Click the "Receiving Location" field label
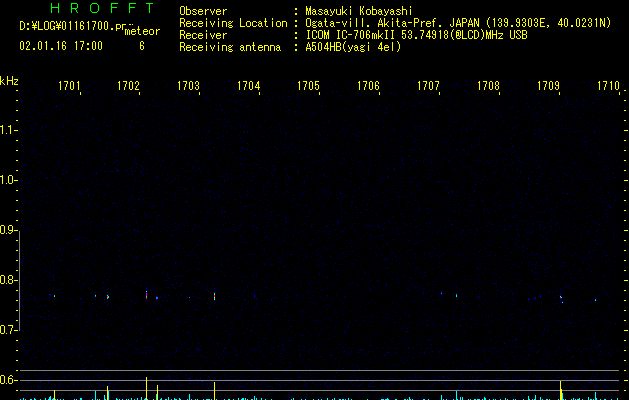Viewport: 629px width, 400px height. point(233,23)
